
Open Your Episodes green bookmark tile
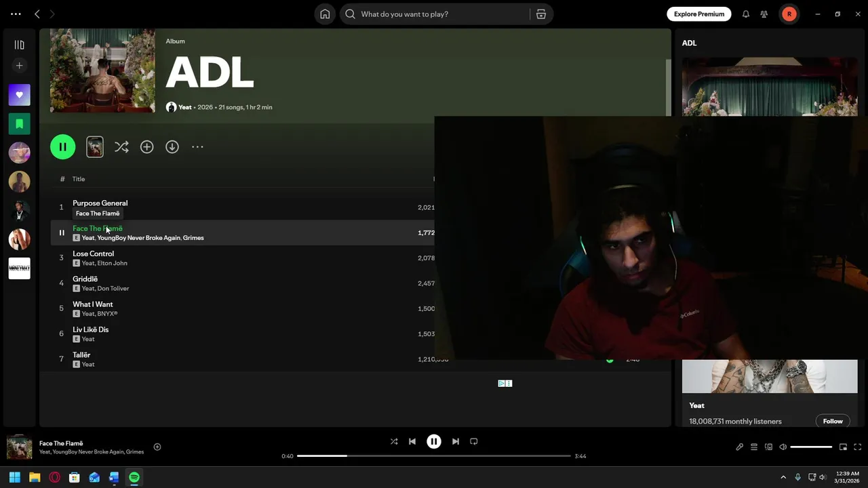point(19,124)
